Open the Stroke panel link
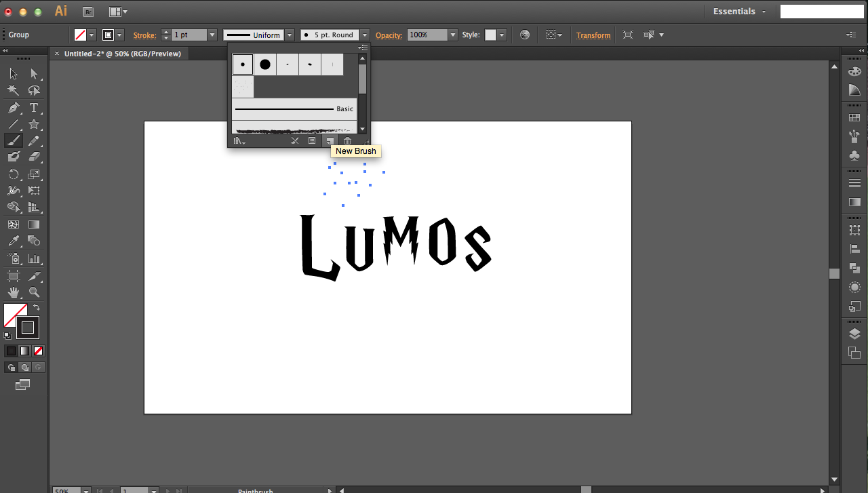Viewport: 868px width, 493px height. (144, 35)
